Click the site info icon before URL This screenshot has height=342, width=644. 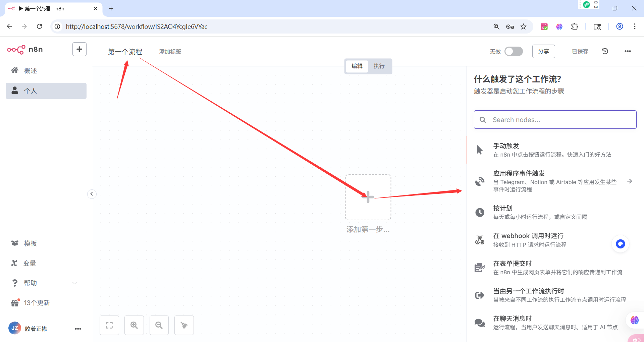(x=57, y=26)
